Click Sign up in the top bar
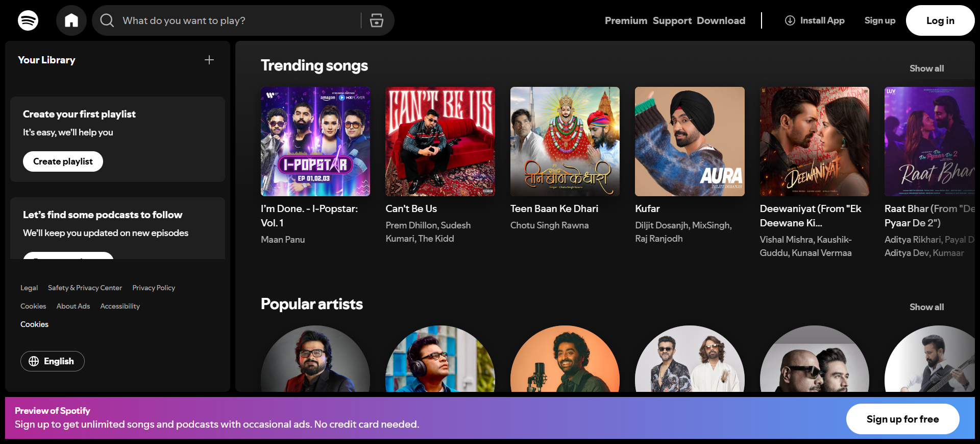This screenshot has height=444, width=980. (x=879, y=20)
